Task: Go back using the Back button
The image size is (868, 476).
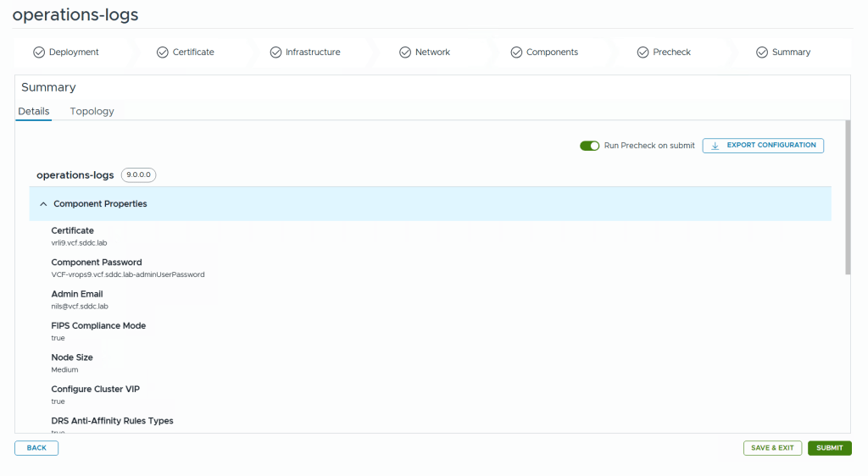Action: (36, 448)
